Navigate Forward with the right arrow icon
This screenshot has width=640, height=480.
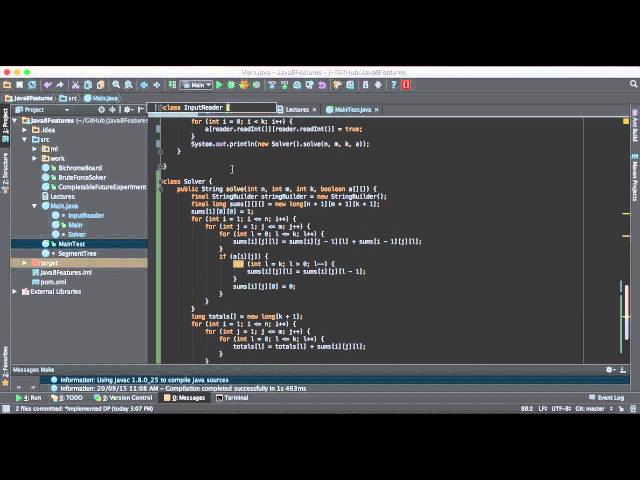[x=156, y=85]
